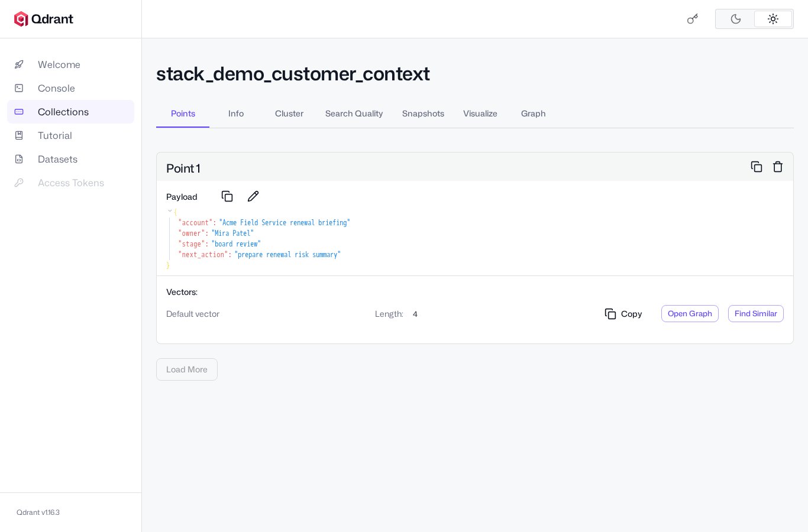Click the Tutorial book icon
This screenshot has width=808, height=532.
tap(19, 135)
